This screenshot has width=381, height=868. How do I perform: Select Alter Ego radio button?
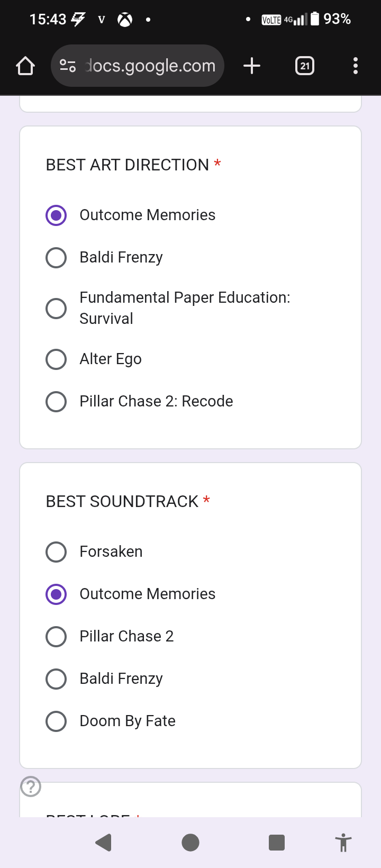(56, 359)
